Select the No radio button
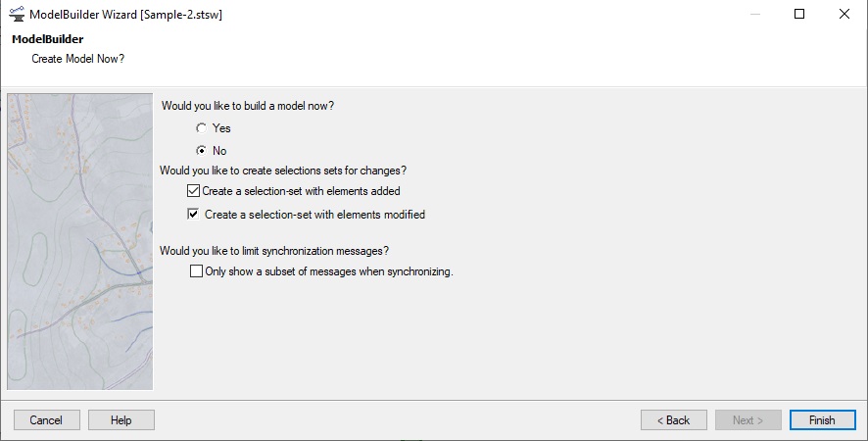 (x=201, y=151)
